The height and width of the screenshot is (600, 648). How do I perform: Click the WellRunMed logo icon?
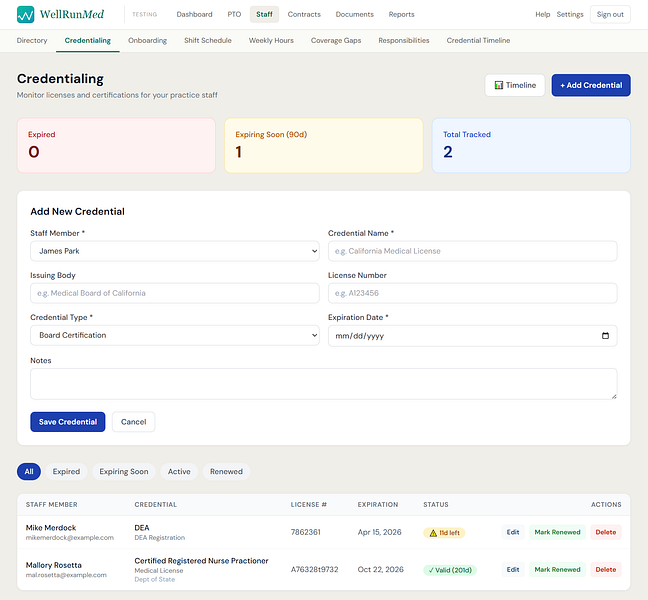(x=26, y=14)
